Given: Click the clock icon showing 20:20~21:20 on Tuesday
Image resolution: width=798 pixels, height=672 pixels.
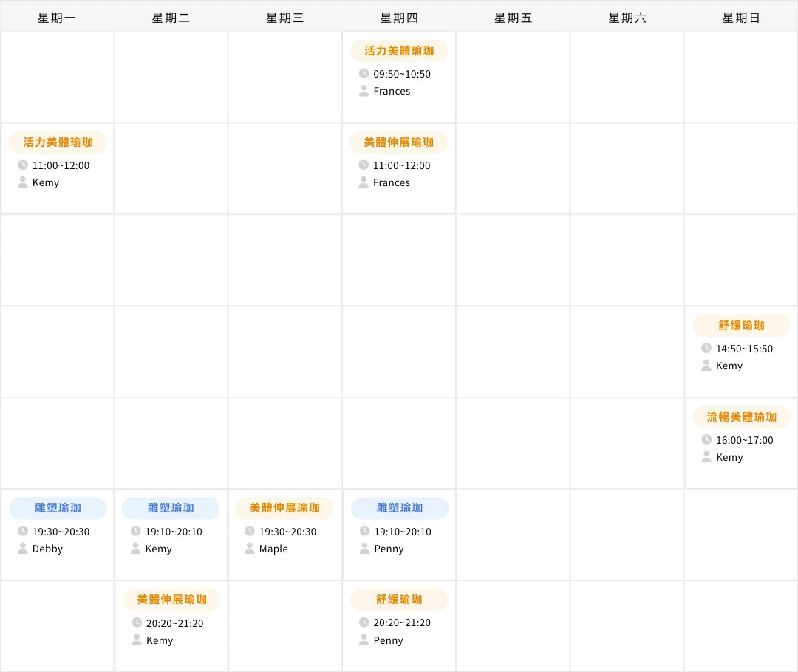Looking at the screenshot, I should pos(136,623).
